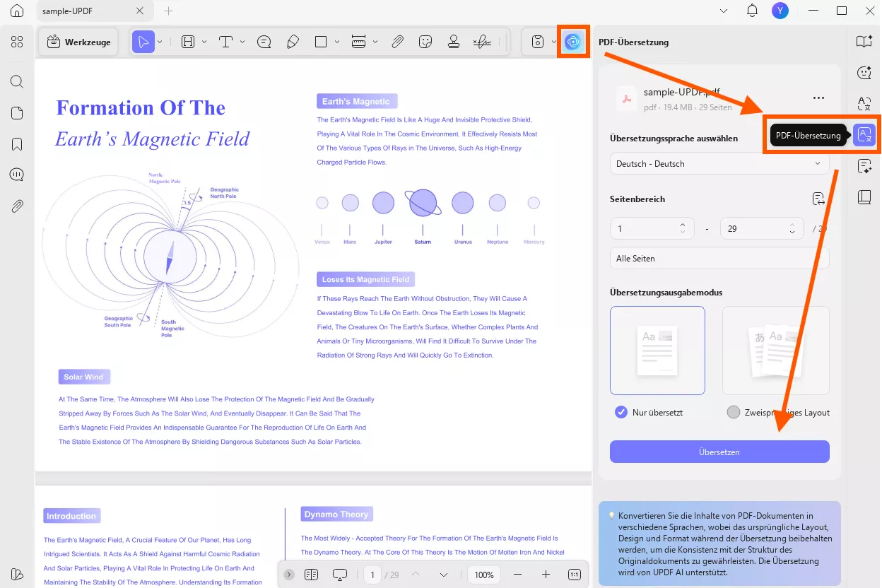
Task: Expand the text tool dropdown arrow
Action: 243,42
